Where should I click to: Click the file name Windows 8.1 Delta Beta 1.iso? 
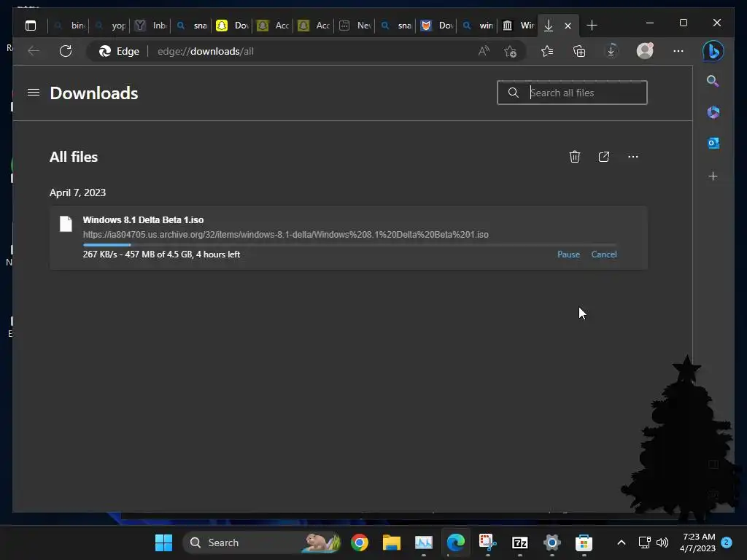pos(143,220)
